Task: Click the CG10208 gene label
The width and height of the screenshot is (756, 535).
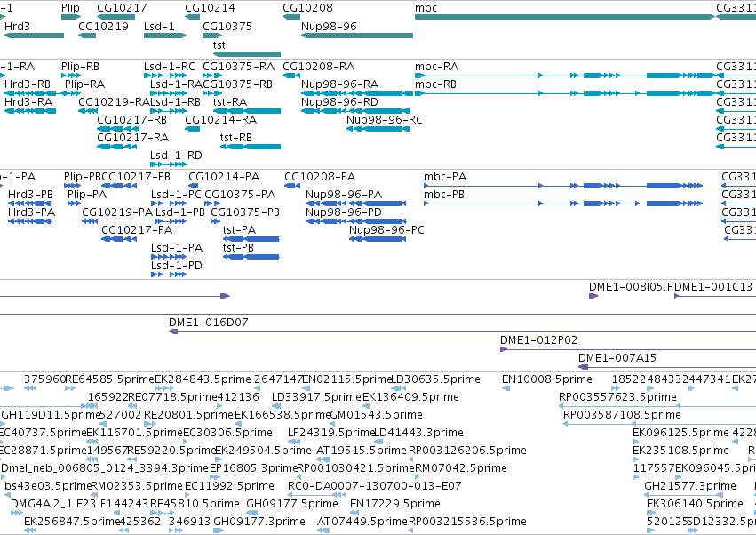Action: (307, 8)
